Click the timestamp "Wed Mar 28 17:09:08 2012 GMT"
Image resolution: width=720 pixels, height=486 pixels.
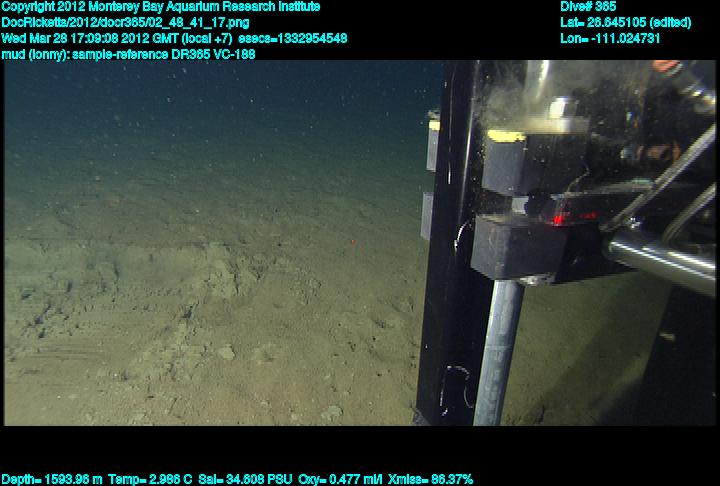click(x=90, y=38)
